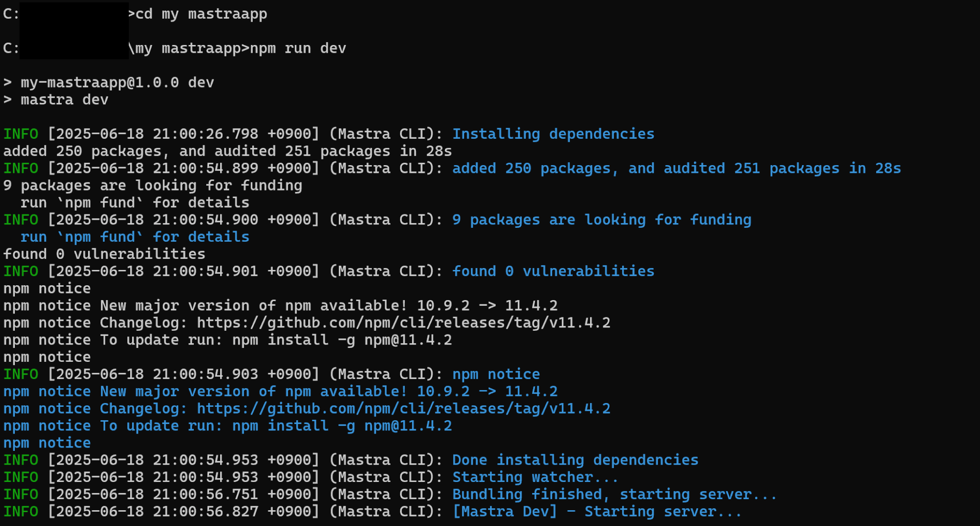980x526 pixels.
Task: Click 'Bundling finished, starting server...' message
Action: click(615, 495)
